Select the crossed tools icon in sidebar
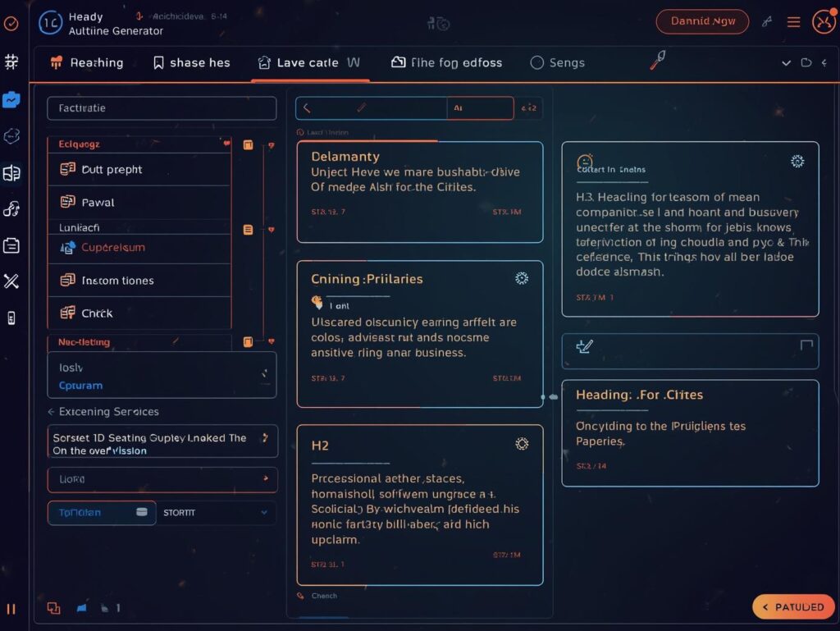This screenshot has width=840, height=631. tap(11, 281)
